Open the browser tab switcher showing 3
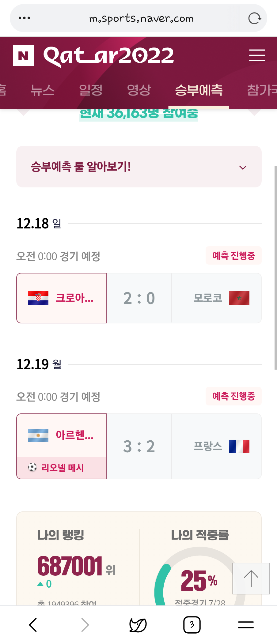The width and height of the screenshot is (277, 644). point(192,625)
